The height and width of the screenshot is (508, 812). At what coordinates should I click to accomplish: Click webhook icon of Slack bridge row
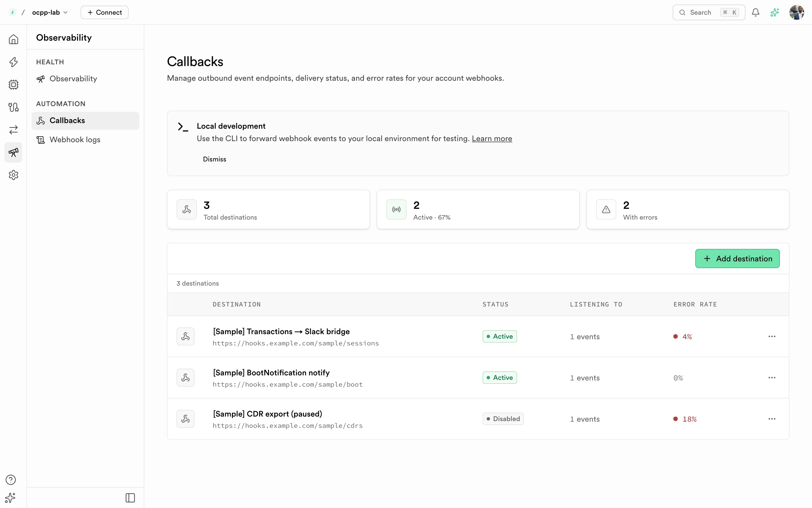tap(186, 336)
